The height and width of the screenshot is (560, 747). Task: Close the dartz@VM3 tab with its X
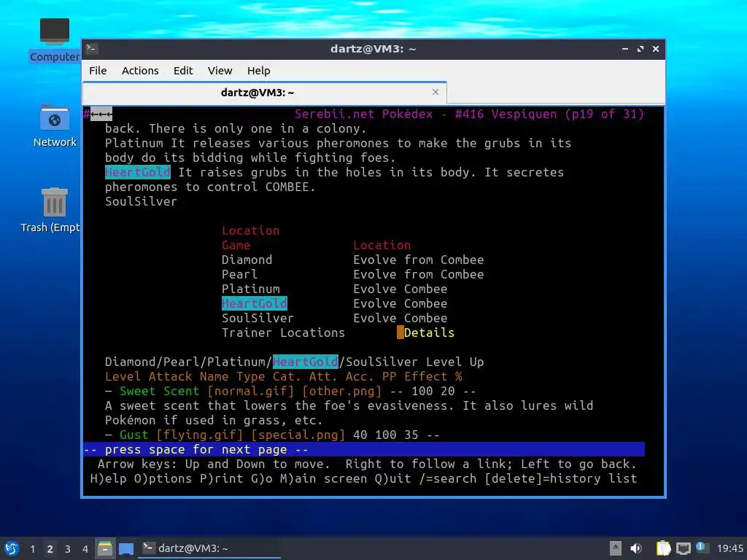[435, 92]
